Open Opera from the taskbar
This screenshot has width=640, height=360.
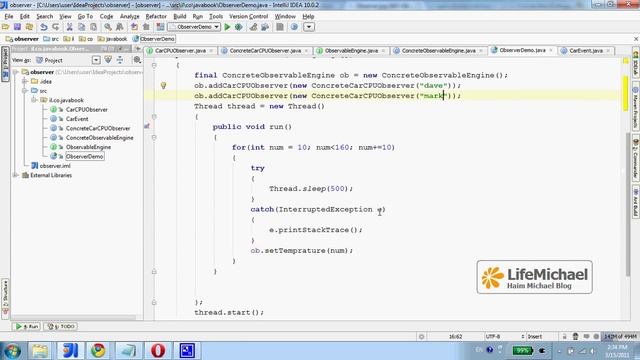158,351
